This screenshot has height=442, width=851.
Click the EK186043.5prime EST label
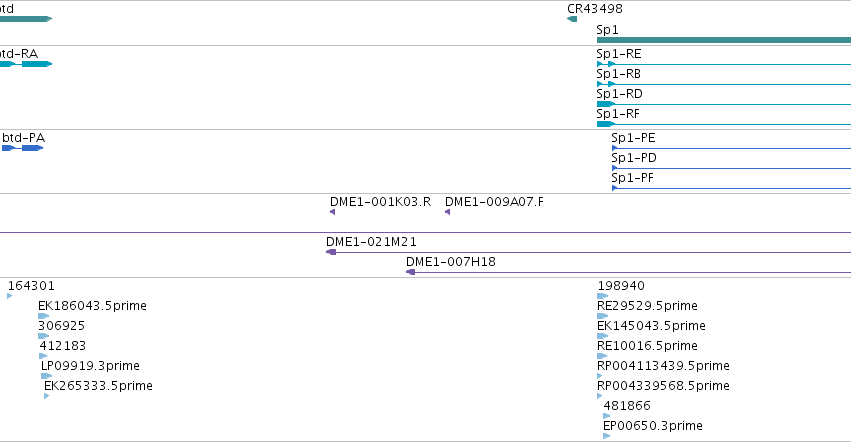click(92, 306)
